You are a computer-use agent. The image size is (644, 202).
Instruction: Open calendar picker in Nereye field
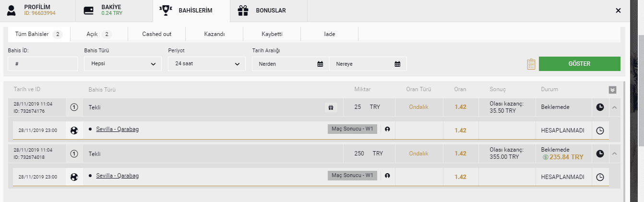(x=397, y=64)
